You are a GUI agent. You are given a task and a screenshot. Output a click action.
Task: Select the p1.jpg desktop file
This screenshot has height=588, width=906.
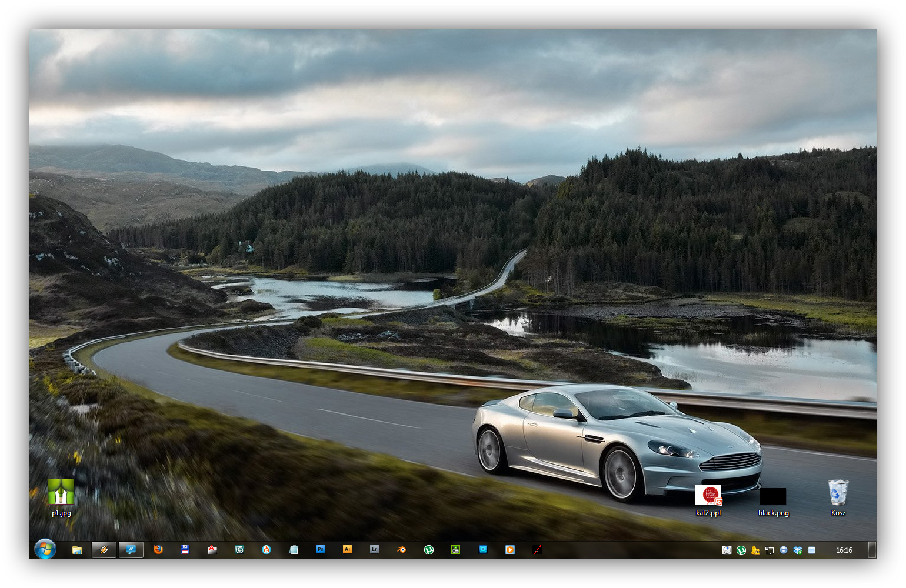pos(61,497)
